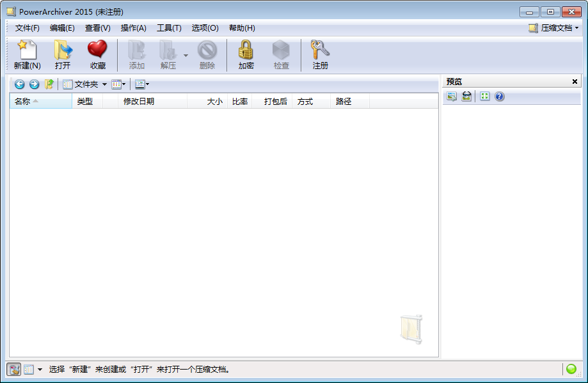Click the green fullscreen preview icon
Screen dimensions: 588x383
click(484, 97)
